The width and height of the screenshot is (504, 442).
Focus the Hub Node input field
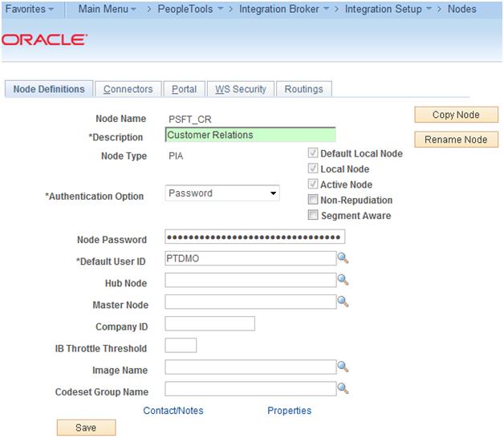click(250, 280)
